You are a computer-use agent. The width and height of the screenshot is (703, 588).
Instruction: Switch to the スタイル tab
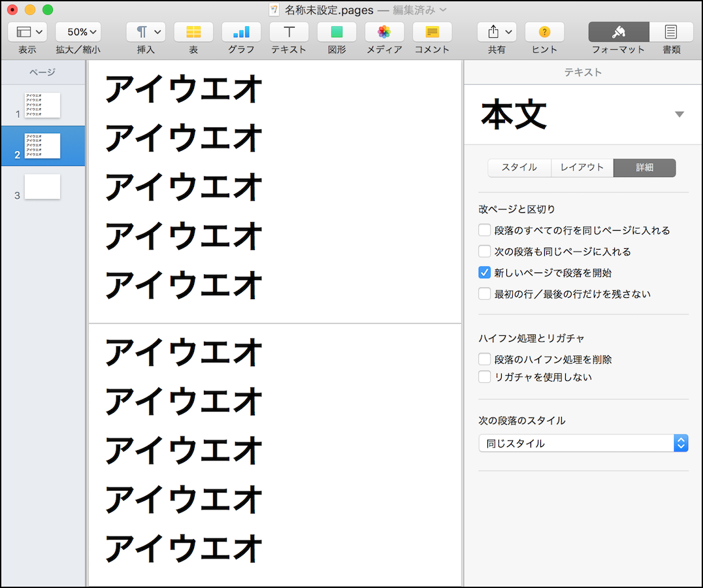(x=519, y=168)
